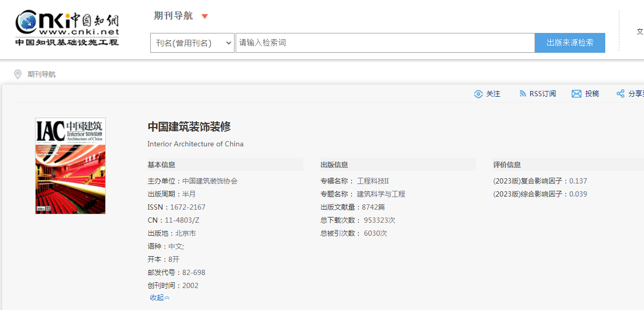Click the 中国建筑装饰协会 sponsor name

pyautogui.click(x=209, y=181)
